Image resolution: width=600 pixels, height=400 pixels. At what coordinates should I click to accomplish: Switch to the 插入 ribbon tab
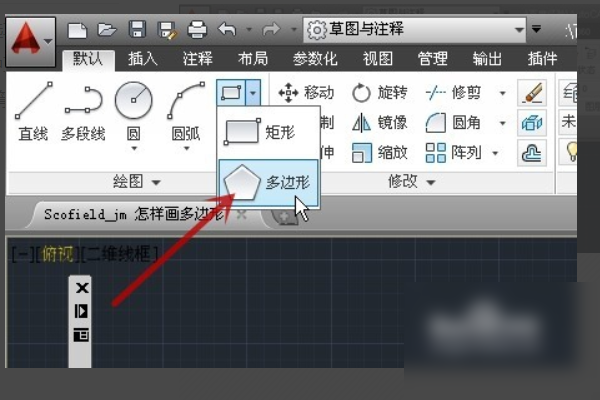(x=143, y=59)
